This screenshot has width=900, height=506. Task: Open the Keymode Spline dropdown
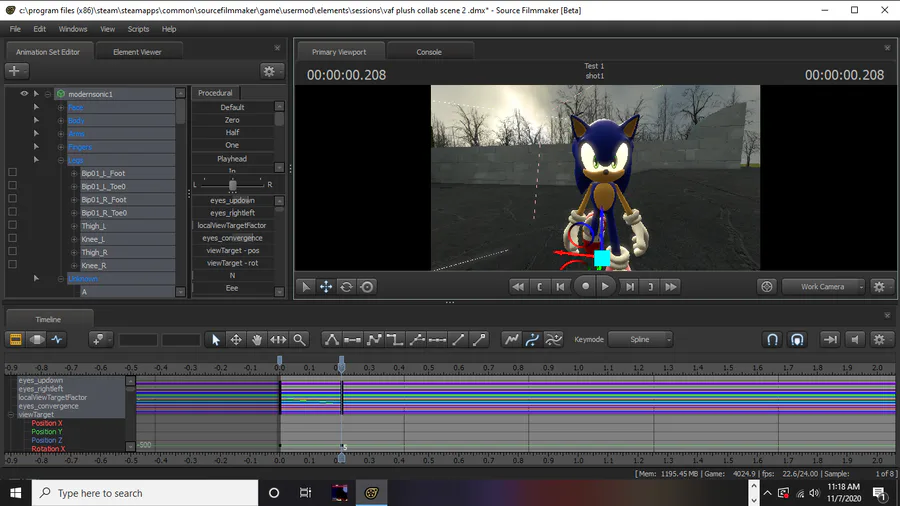pyautogui.click(x=640, y=340)
